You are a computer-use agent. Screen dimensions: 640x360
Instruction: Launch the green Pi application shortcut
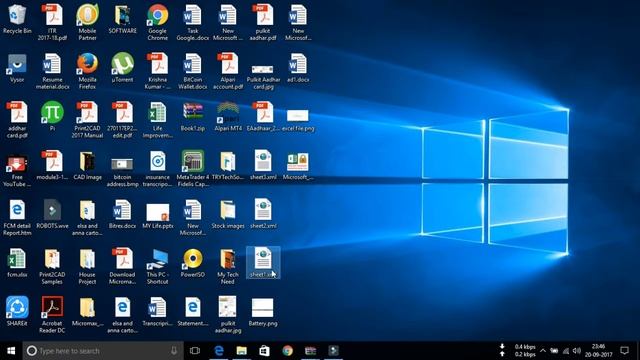(x=52, y=117)
